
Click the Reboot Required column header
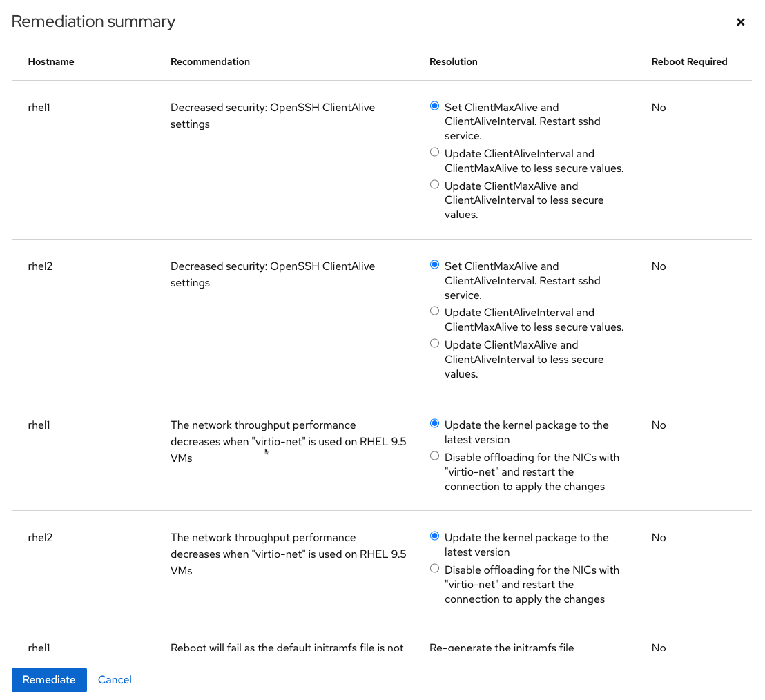coord(689,61)
